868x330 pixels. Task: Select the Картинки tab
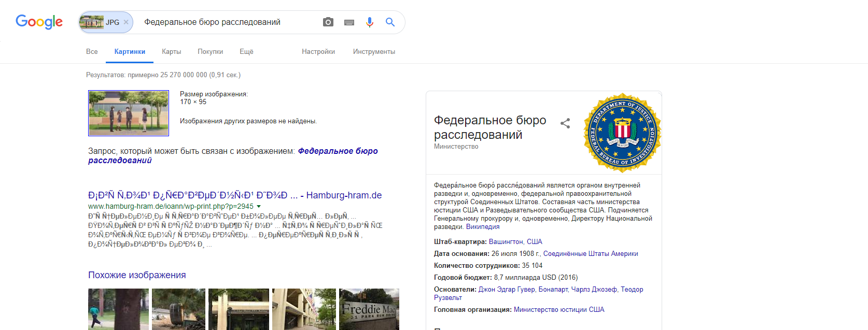click(130, 52)
